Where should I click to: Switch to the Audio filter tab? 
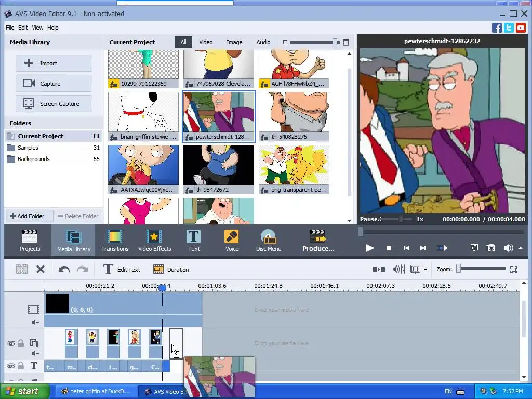click(263, 42)
